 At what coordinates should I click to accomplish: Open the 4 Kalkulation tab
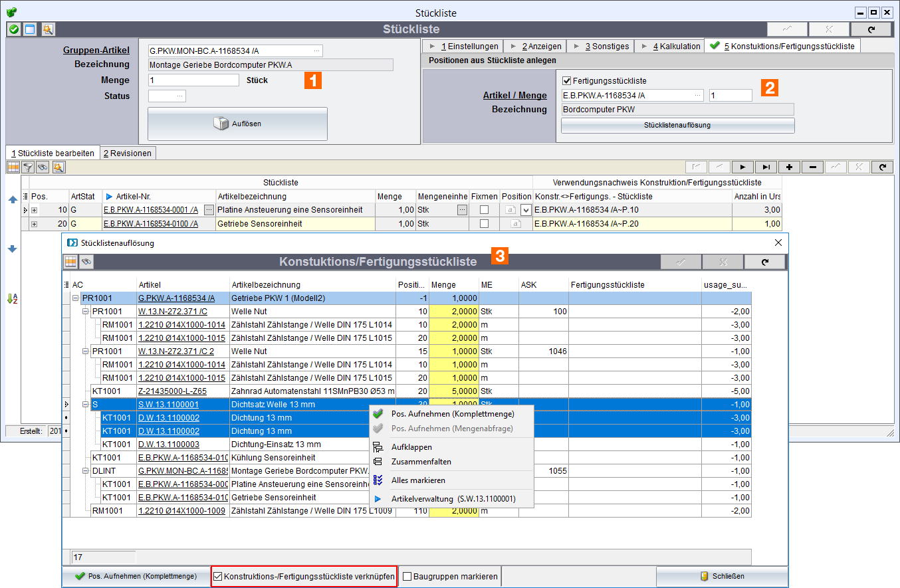[x=669, y=46]
